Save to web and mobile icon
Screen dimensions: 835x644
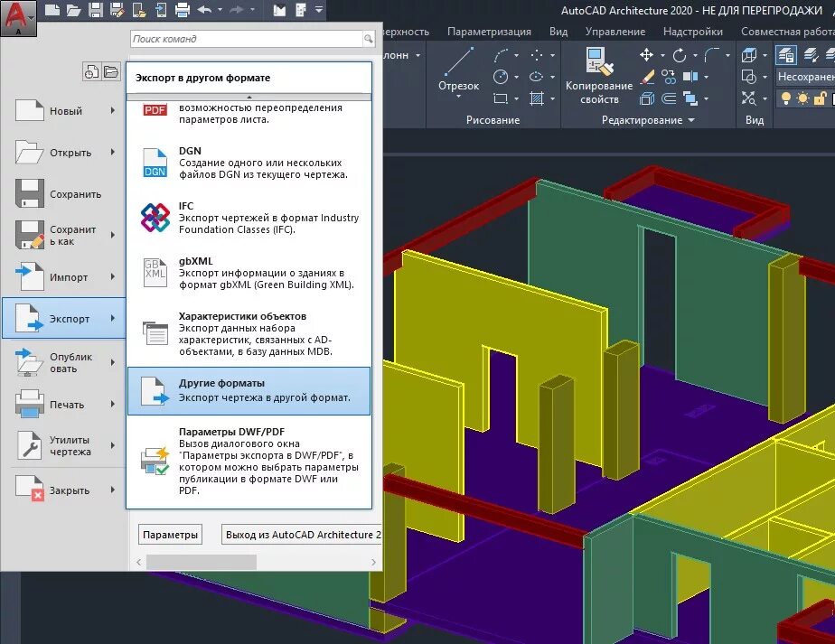tap(160, 10)
